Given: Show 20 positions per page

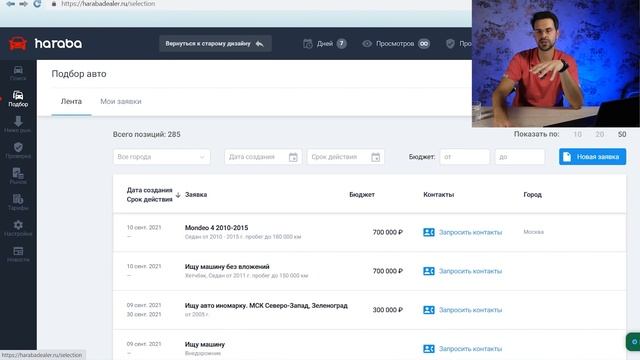Looking at the screenshot, I should point(600,134).
